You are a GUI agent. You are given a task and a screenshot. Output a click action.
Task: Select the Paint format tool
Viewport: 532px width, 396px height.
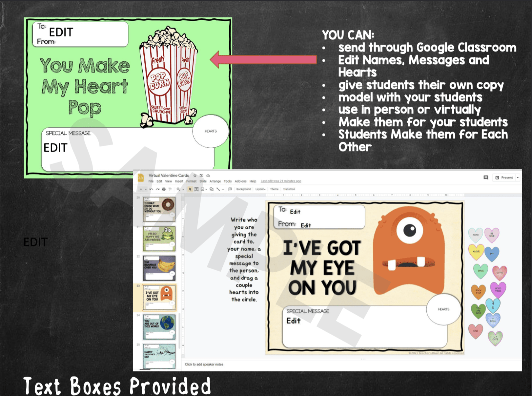[x=170, y=190]
